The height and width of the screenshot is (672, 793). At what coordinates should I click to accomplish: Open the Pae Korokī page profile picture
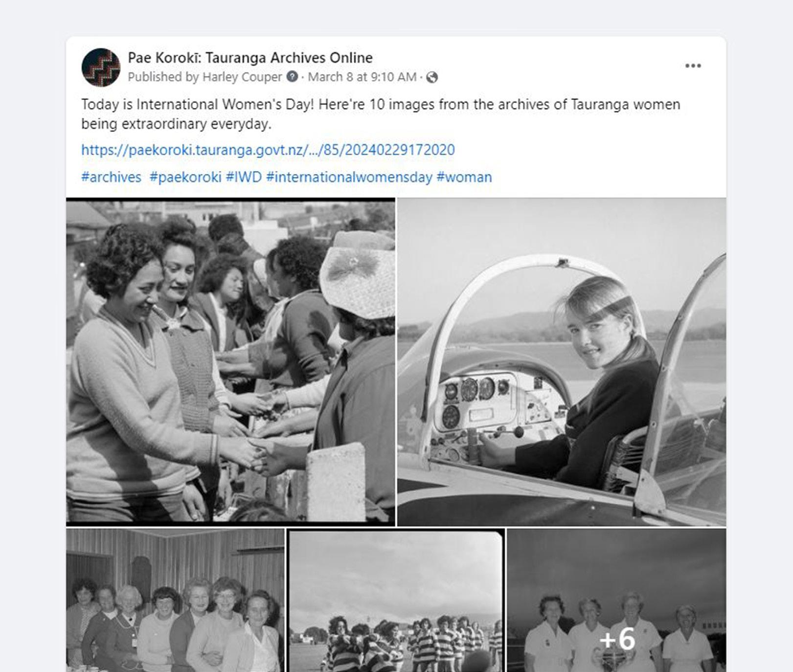[101, 67]
